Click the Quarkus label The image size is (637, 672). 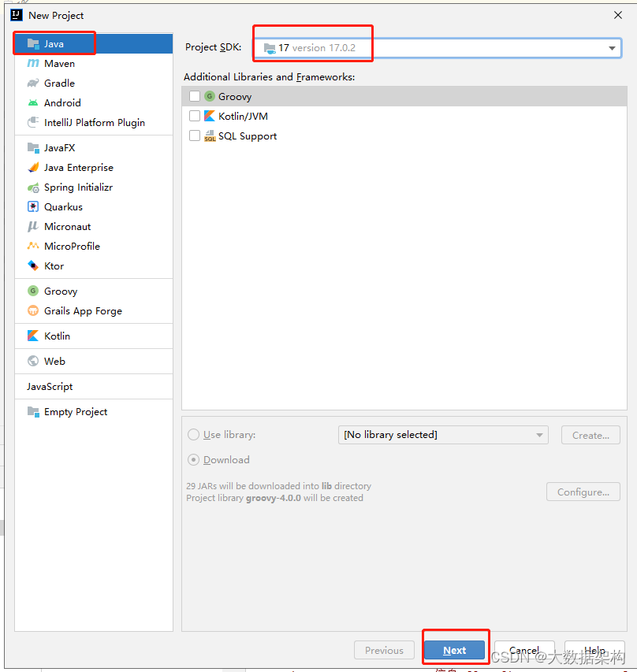point(64,207)
